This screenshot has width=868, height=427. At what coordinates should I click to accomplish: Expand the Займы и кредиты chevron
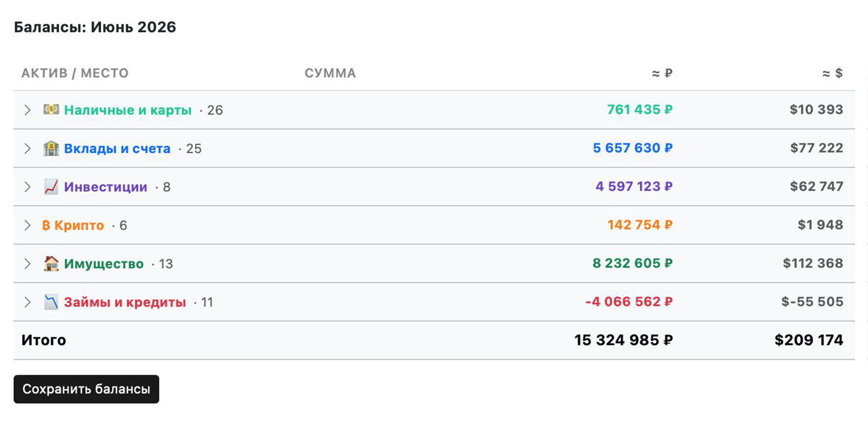point(27,302)
